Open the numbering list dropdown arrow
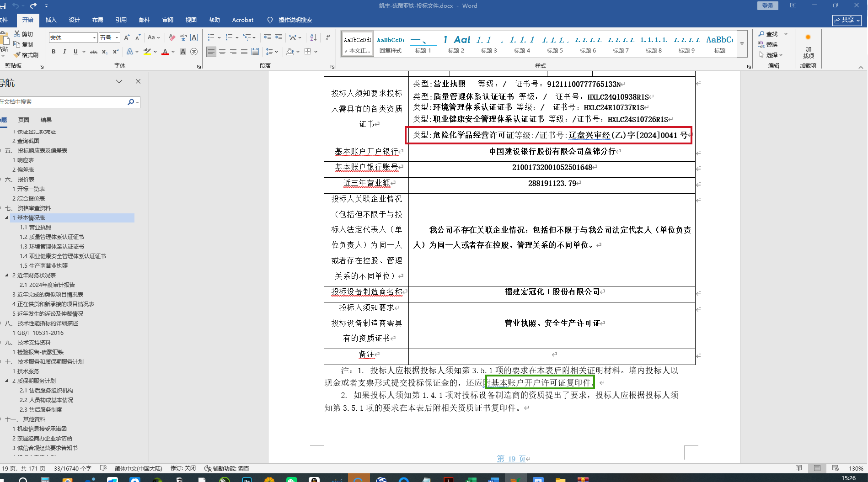 tap(237, 37)
